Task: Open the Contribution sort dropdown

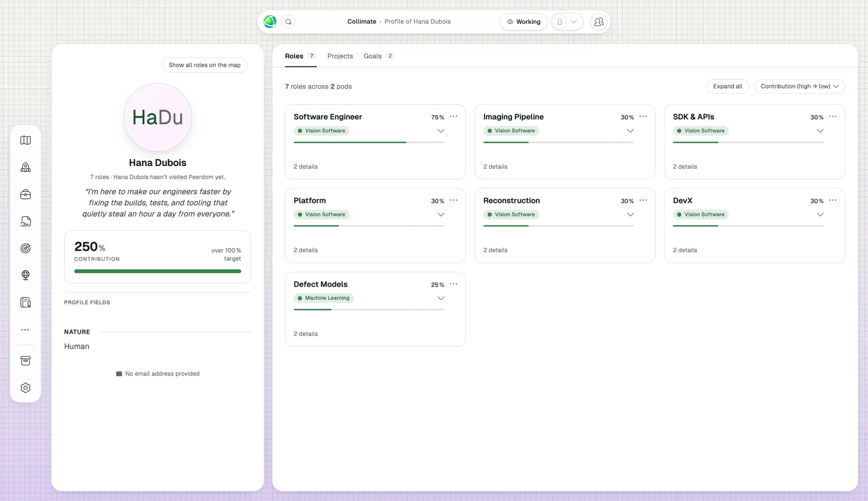Action: click(x=800, y=86)
